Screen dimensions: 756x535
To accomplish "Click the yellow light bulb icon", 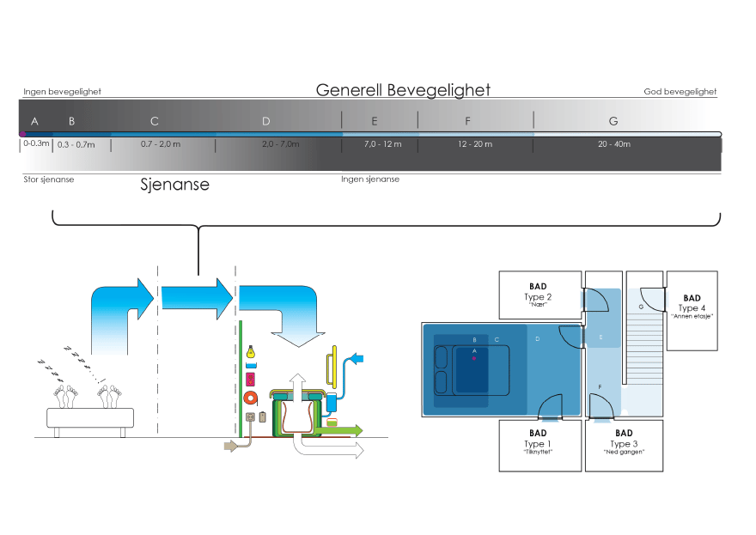I will (x=251, y=351).
